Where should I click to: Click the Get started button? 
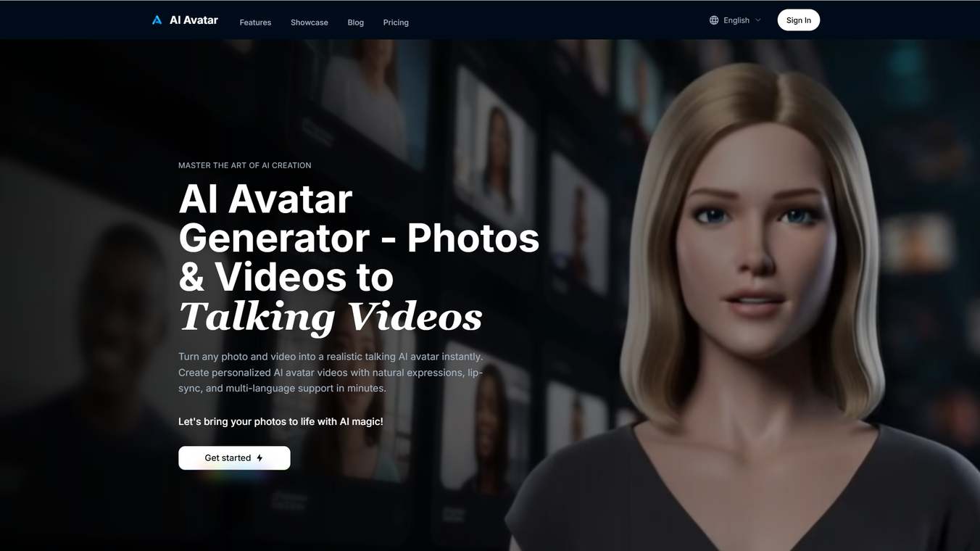pos(234,458)
